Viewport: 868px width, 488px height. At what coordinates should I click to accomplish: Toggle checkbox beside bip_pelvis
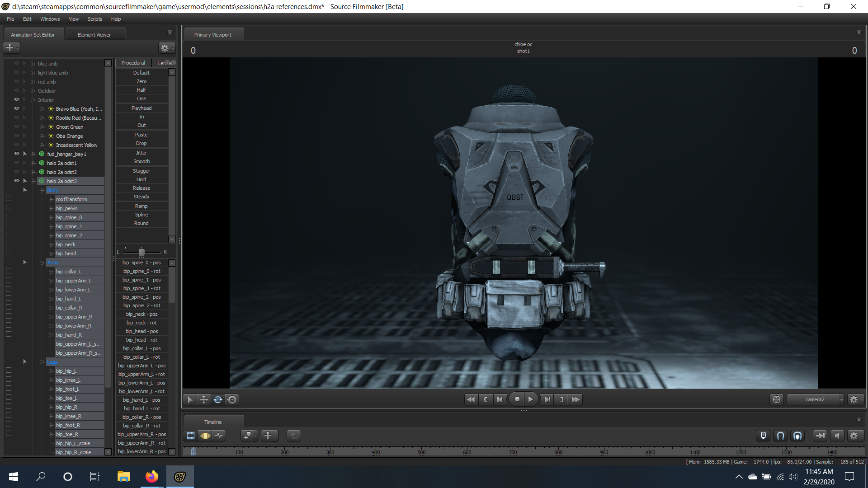pyautogui.click(x=9, y=208)
